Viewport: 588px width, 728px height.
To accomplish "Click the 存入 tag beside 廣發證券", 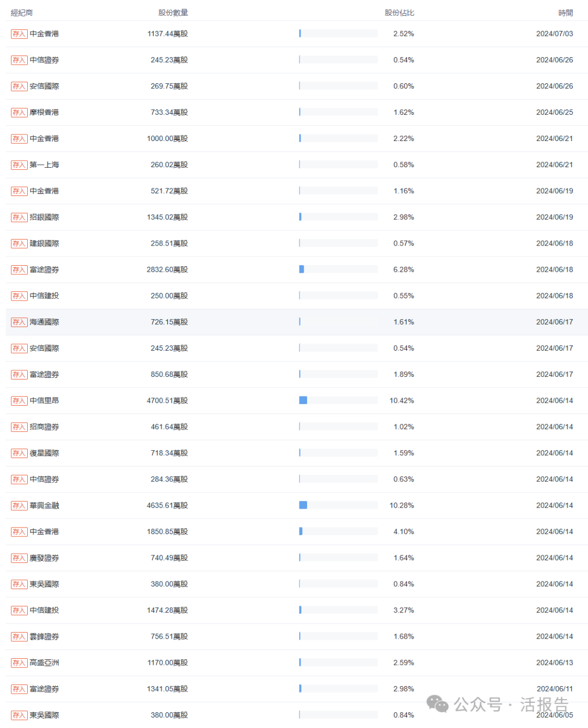I will [x=19, y=558].
